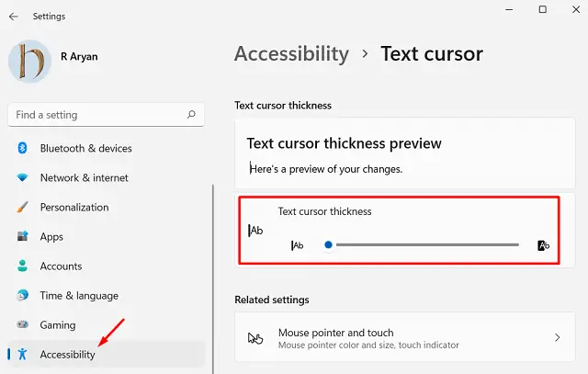The width and height of the screenshot is (588, 374).
Task: Click the large Ab cursor thickness icon
Action: click(255, 231)
